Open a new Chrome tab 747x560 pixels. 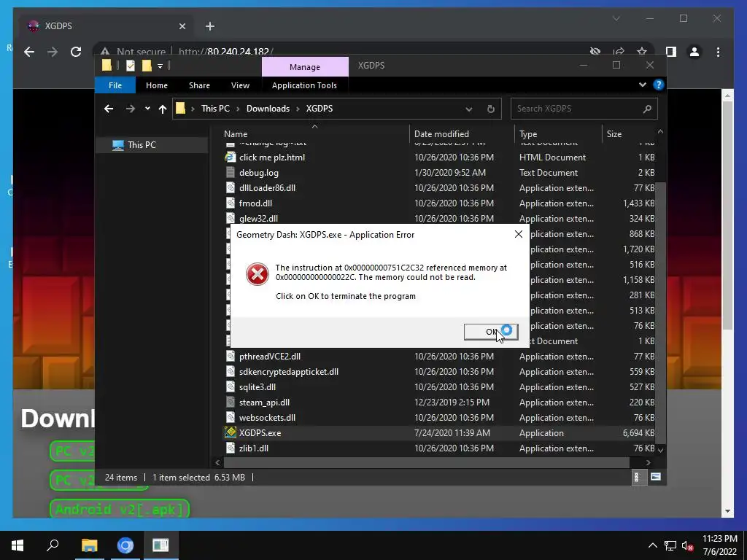tap(209, 26)
